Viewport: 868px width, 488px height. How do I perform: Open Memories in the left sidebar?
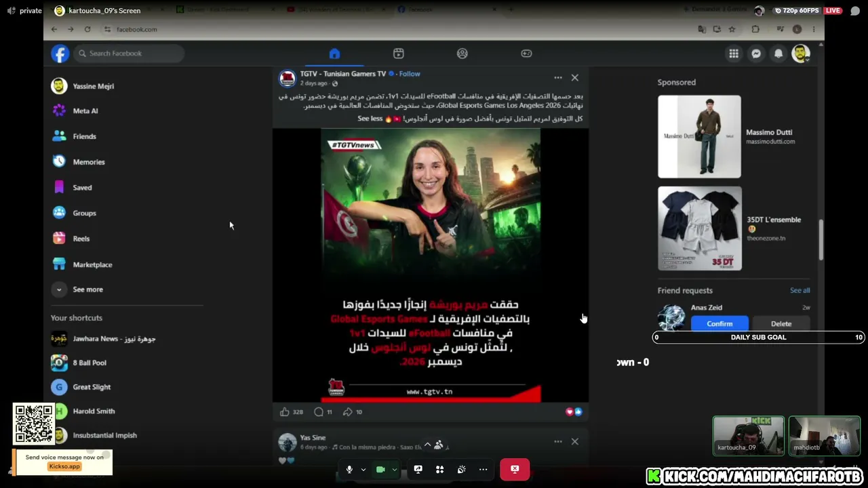coord(79,162)
